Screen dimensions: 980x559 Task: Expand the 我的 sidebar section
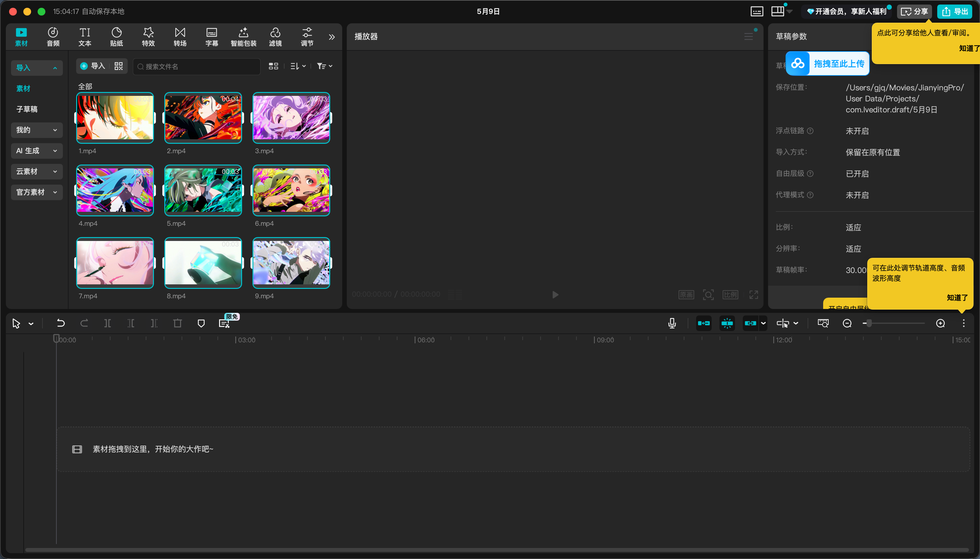37,130
